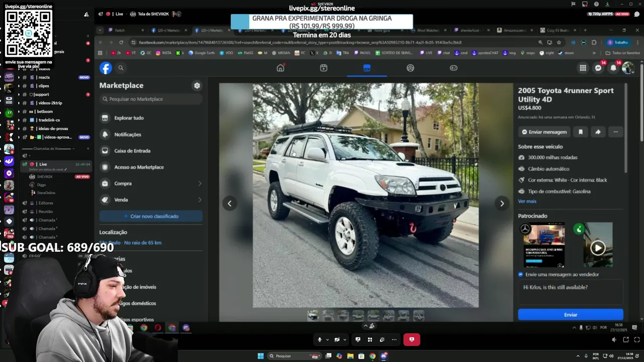Open Acesso ao Marketplace

pyautogui.click(x=151, y=167)
